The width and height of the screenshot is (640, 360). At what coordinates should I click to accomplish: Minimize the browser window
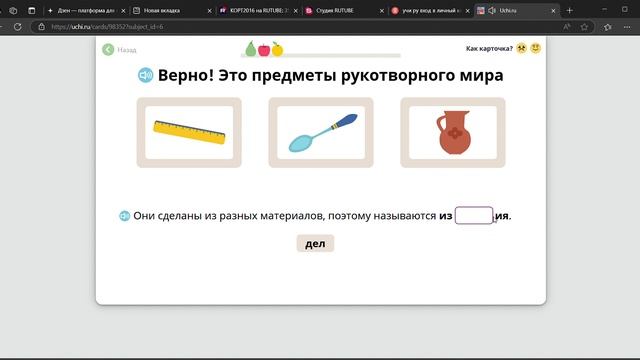pos(604,10)
